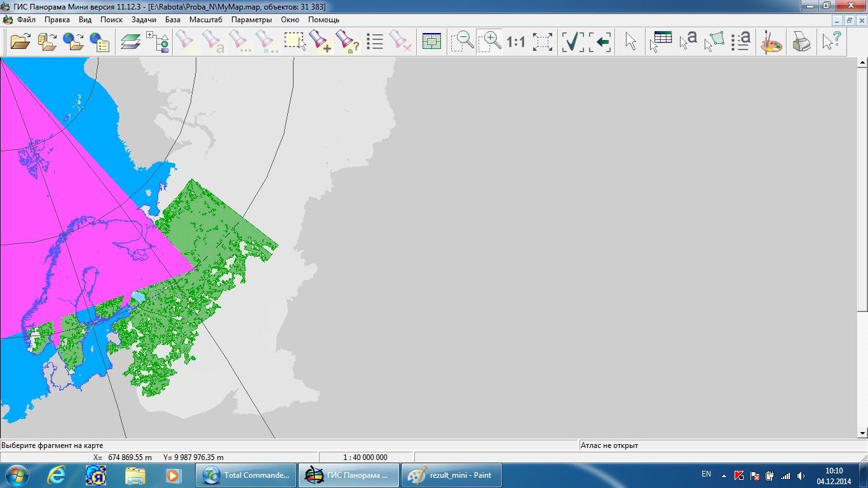This screenshot has width=868, height=488.
Task: Toggle the zoom in magnifier tool
Action: click(x=489, y=42)
